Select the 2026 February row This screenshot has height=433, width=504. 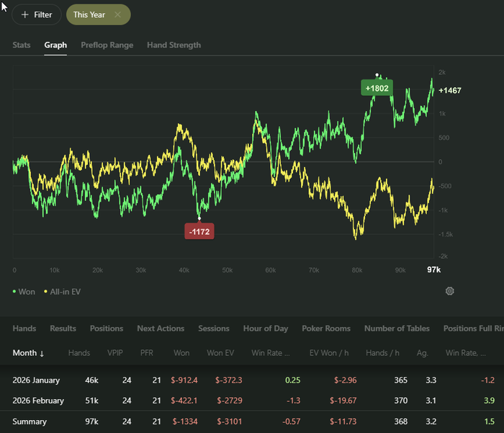(38, 401)
